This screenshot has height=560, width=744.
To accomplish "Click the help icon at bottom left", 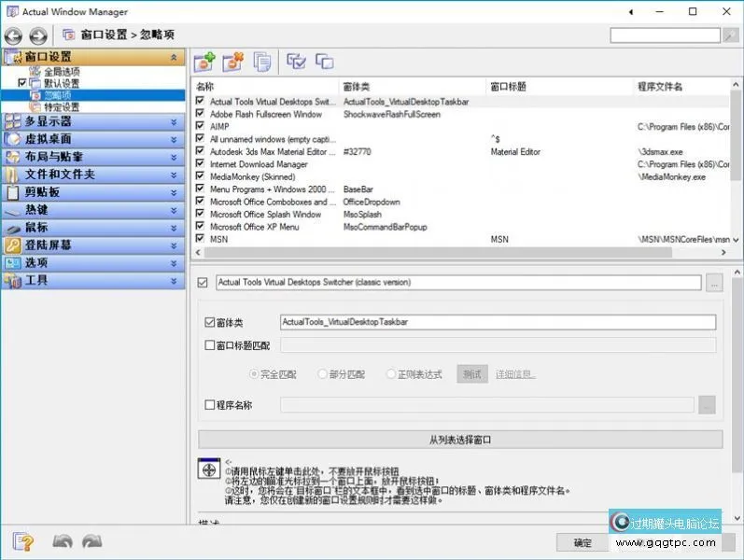I will point(22,541).
